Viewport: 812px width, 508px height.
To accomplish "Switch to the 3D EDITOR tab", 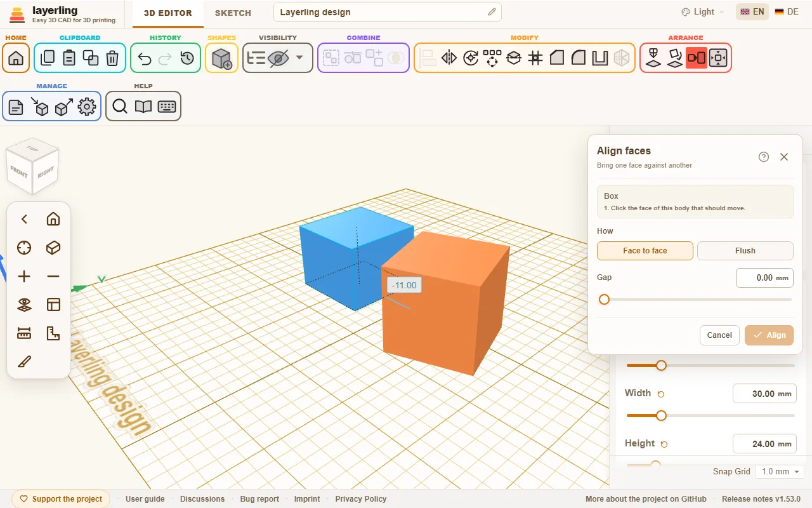I will [167, 13].
